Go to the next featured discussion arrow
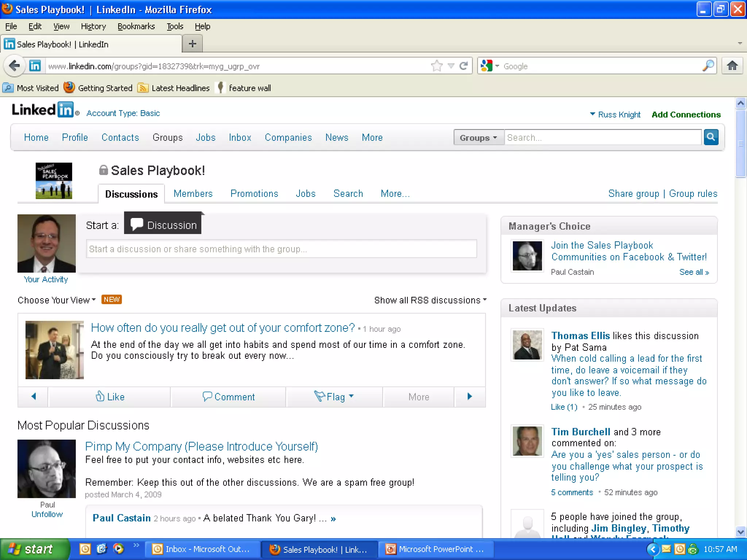The image size is (747, 560). pyautogui.click(x=469, y=397)
